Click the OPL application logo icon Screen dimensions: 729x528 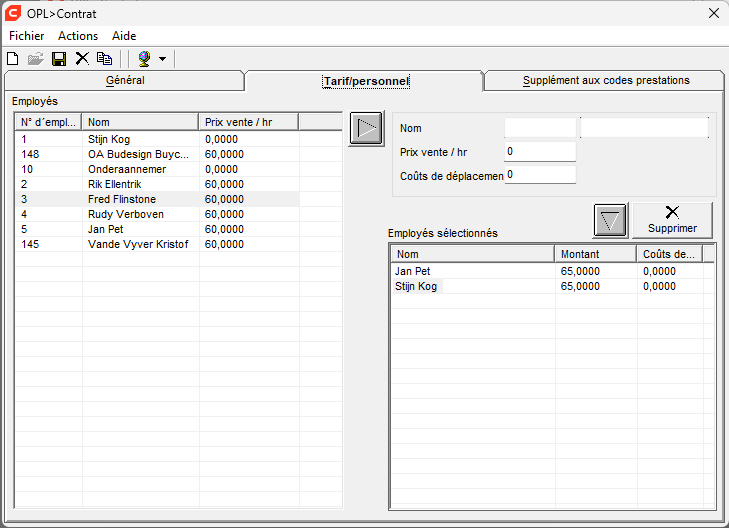click(13, 13)
